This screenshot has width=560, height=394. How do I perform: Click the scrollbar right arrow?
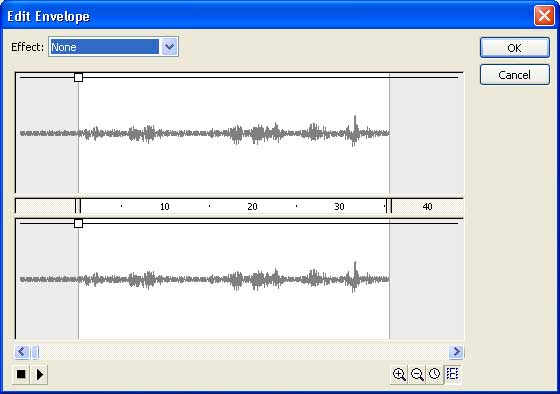coord(456,352)
